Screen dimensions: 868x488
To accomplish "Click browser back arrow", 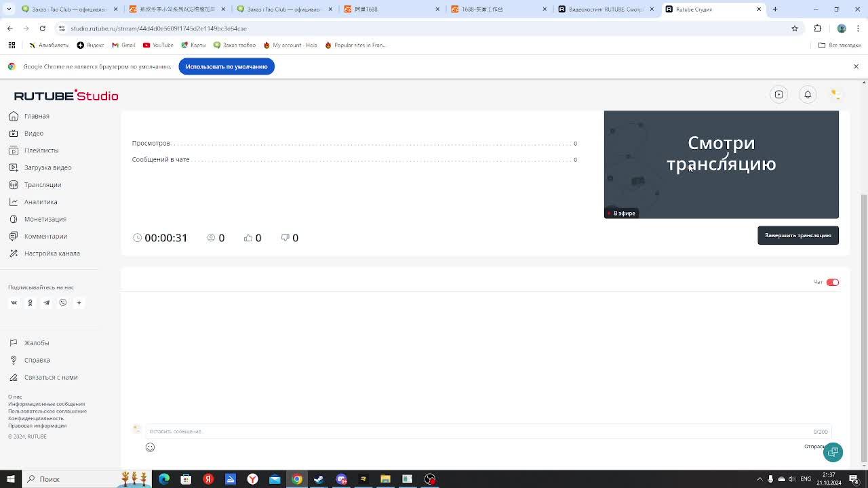I will [x=9, y=28].
